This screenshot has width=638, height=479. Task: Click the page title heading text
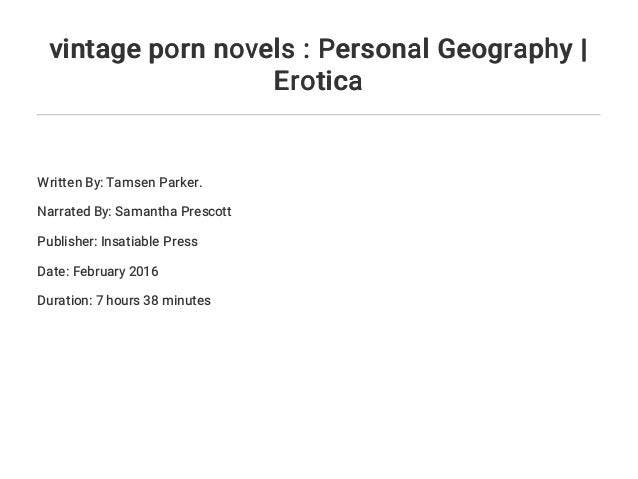(x=318, y=65)
